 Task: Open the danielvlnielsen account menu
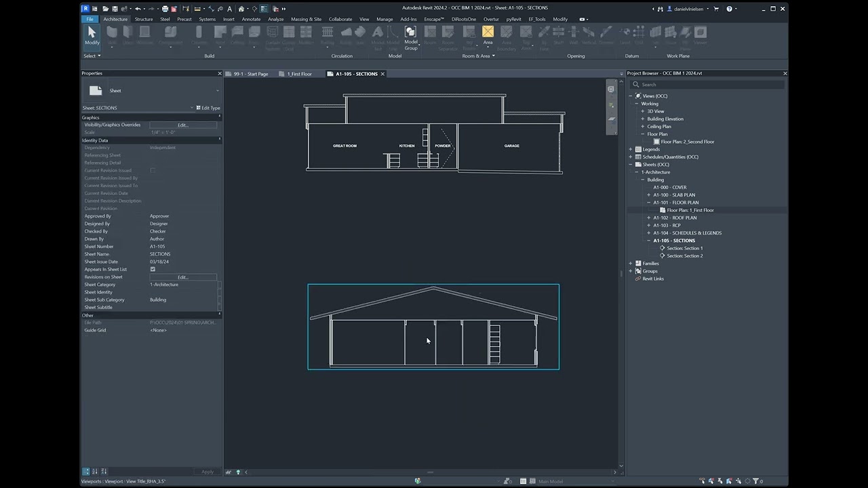pyautogui.click(x=692, y=9)
